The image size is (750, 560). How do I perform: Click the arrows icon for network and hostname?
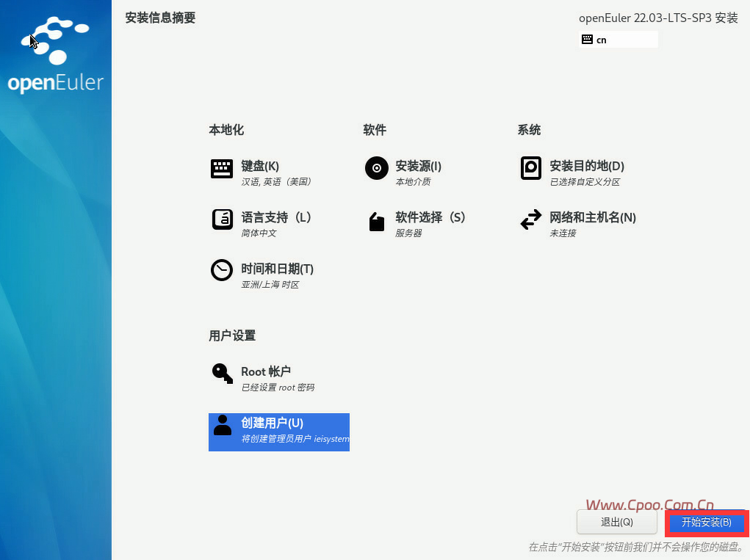click(531, 219)
